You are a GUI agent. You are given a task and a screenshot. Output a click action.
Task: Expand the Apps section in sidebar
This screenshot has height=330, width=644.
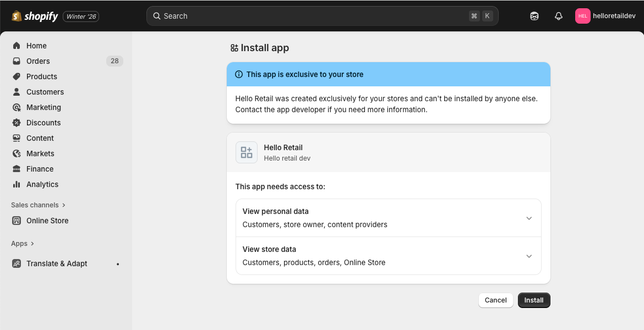pyautogui.click(x=23, y=243)
